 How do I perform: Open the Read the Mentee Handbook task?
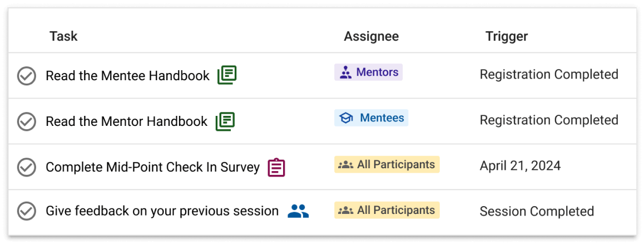[127, 76]
